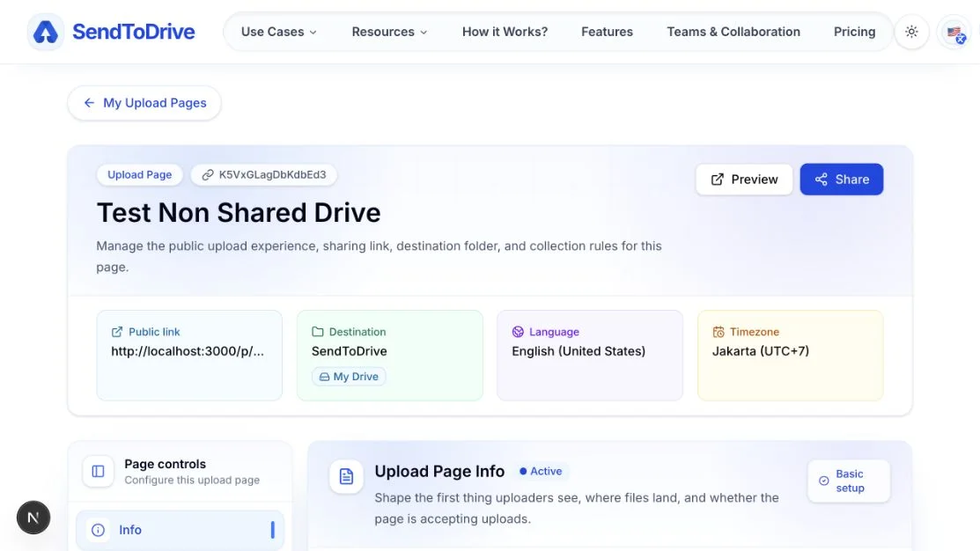Screen dimensions: 980x551
Task: Click the Basic setup button
Action: point(849,481)
